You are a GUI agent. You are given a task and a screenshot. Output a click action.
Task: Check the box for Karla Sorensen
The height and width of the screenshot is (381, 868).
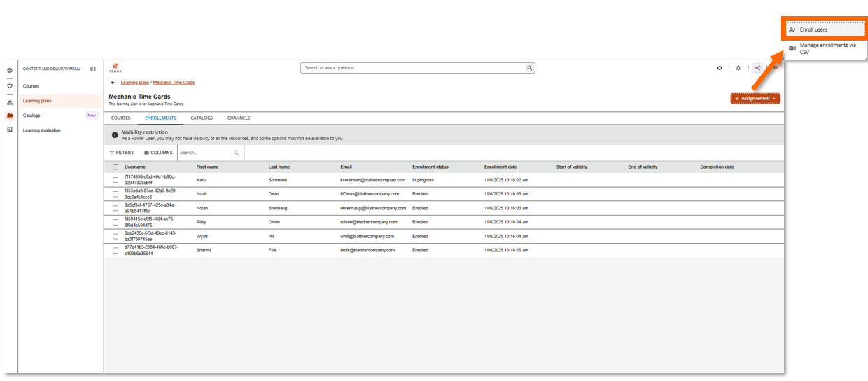(115, 180)
